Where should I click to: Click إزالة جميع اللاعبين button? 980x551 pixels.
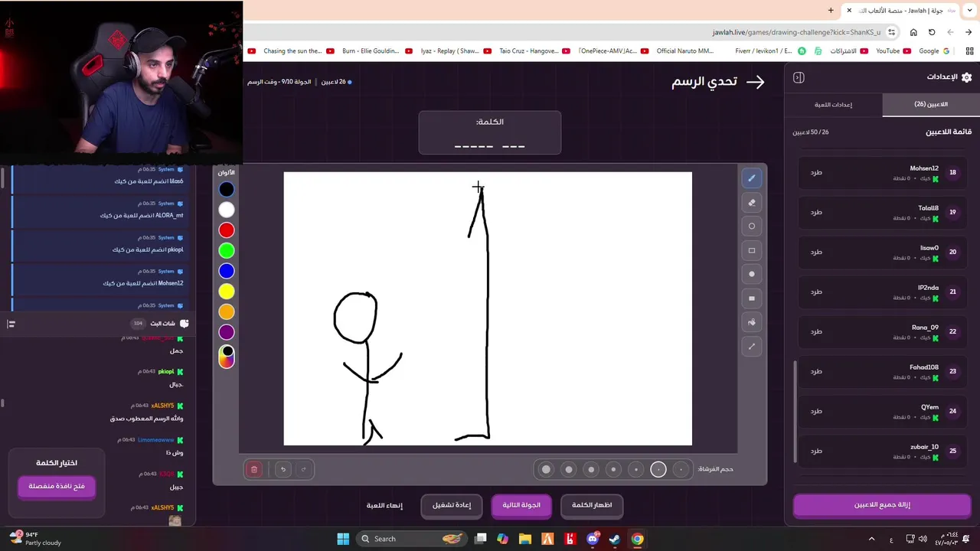pos(882,505)
